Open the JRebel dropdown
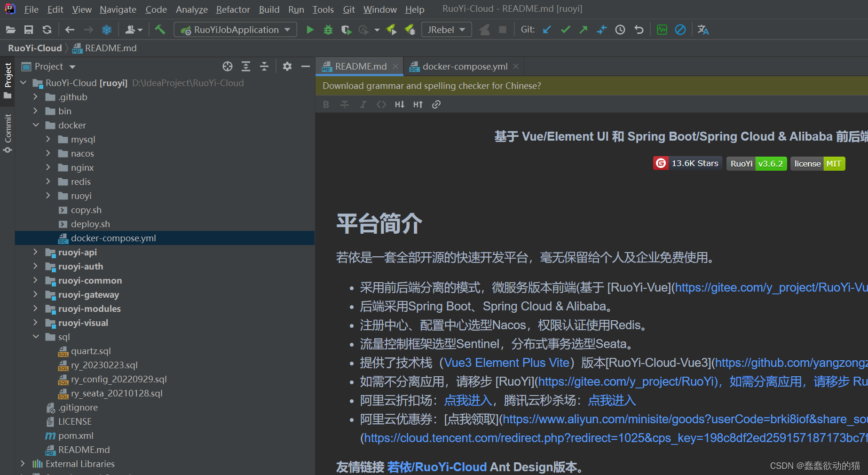 click(446, 30)
